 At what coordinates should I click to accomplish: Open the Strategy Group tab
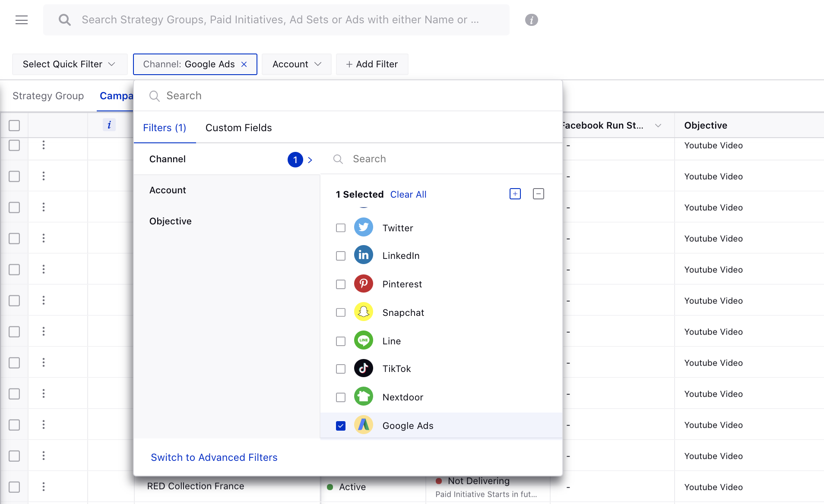48,96
